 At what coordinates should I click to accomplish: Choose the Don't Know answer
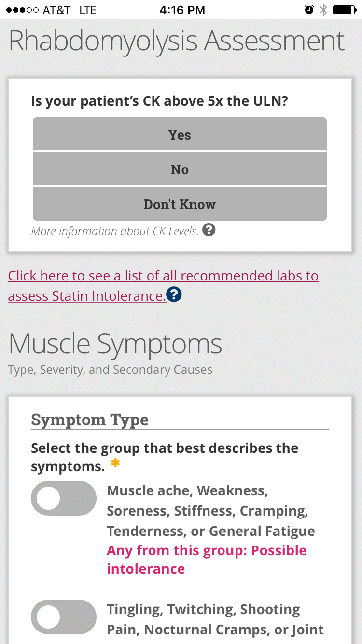pos(180,204)
